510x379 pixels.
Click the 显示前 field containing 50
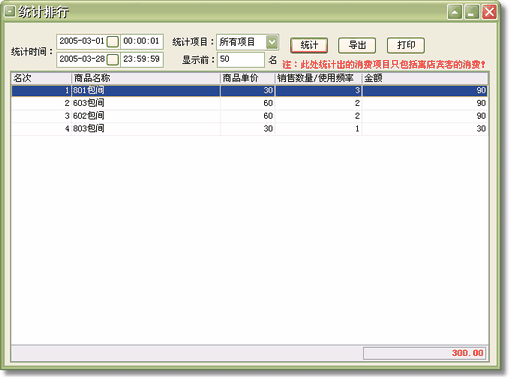(241, 60)
